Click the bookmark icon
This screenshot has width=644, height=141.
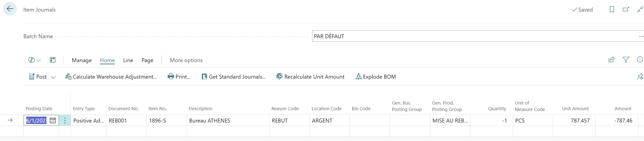tap(612, 10)
